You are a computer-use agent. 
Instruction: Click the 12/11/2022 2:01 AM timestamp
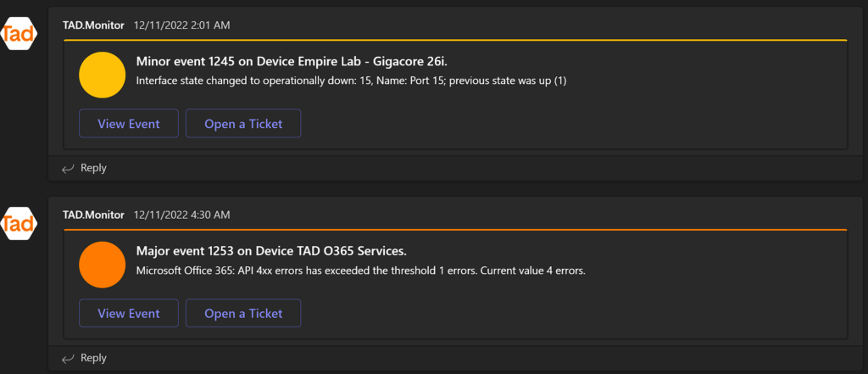[181, 25]
